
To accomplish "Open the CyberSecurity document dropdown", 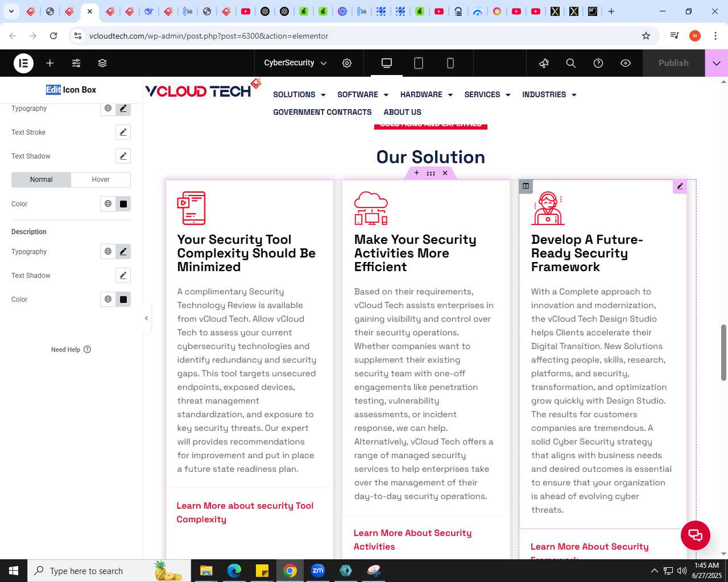I will coord(295,63).
